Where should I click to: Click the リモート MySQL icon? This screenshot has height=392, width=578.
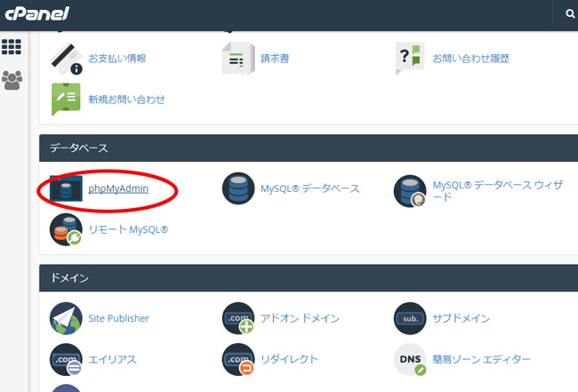[66, 229]
